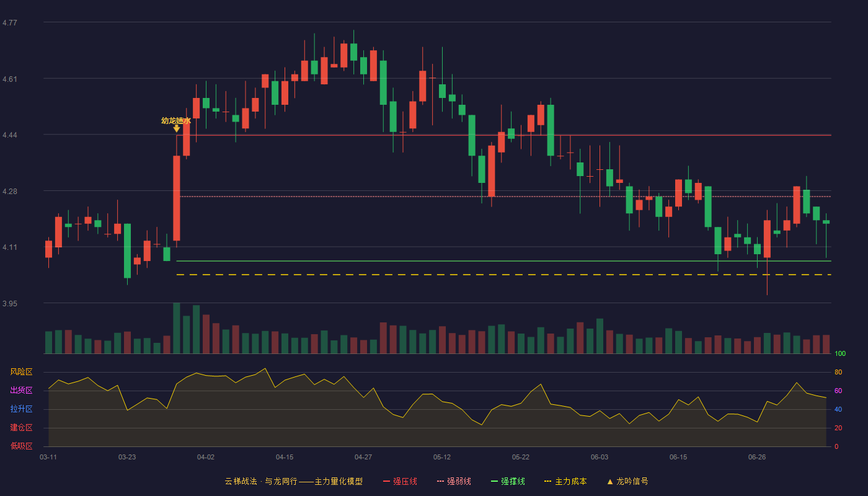Select the 出货区 zone label

tap(21, 391)
